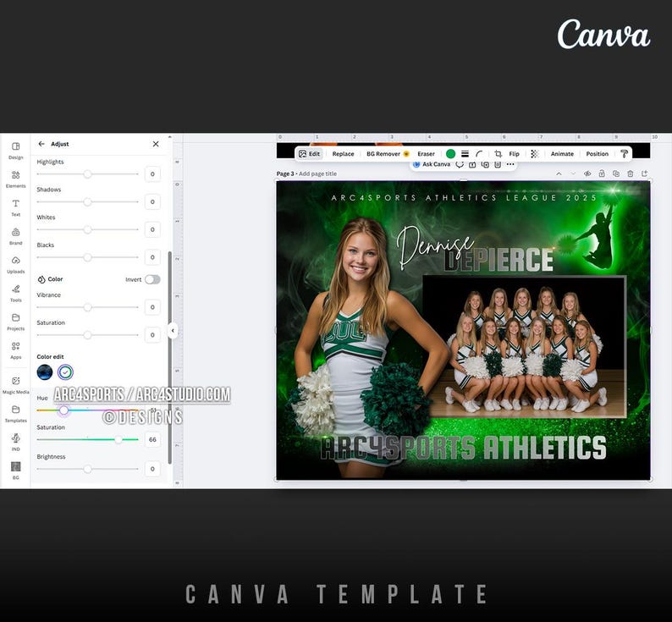Select the checked green Color edit swatch
This screenshot has width=672, height=622.
[65, 372]
